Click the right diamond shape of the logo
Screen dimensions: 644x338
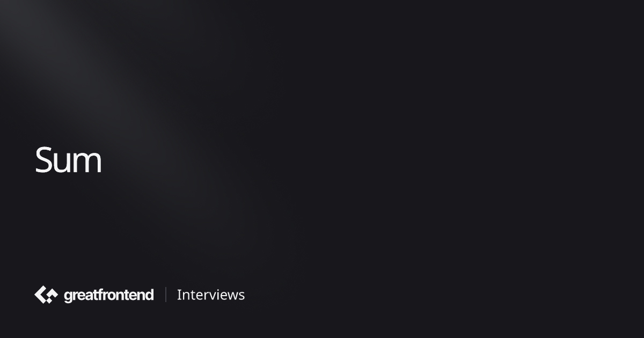[53, 292]
